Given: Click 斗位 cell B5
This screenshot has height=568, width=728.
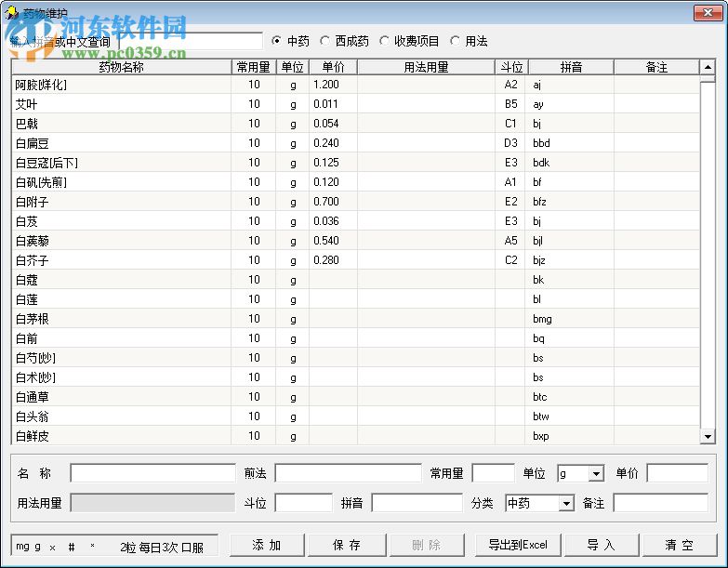Looking at the screenshot, I should (x=510, y=104).
